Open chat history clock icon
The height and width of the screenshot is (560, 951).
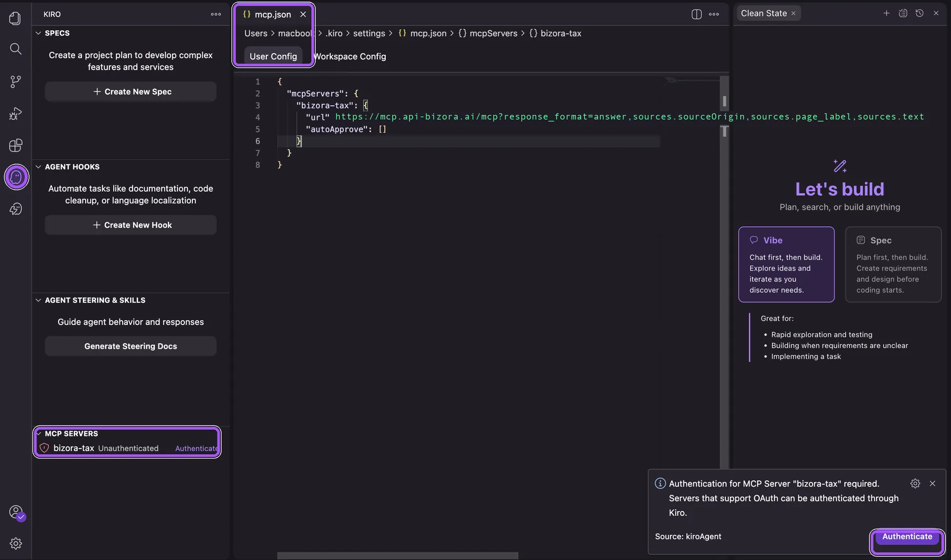click(919, 13)
